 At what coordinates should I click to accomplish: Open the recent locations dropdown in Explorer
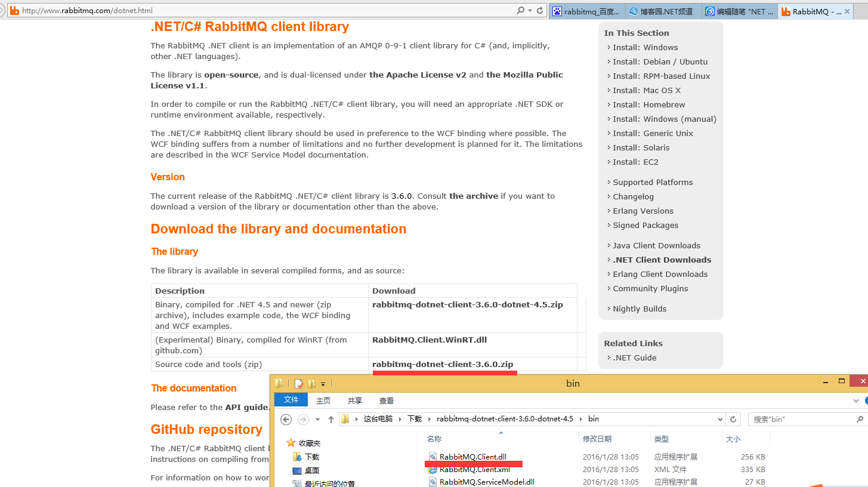[317, 420]
